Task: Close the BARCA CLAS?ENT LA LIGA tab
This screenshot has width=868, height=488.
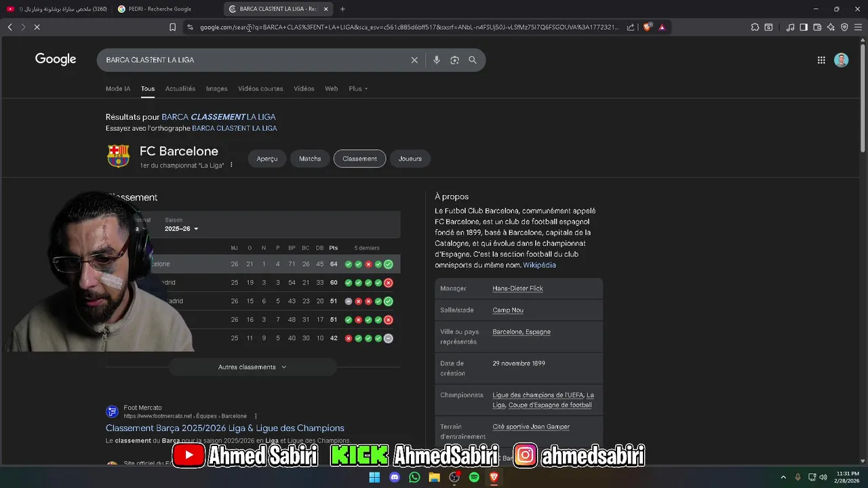Action: pyautogui.click(x=326, y=9)
